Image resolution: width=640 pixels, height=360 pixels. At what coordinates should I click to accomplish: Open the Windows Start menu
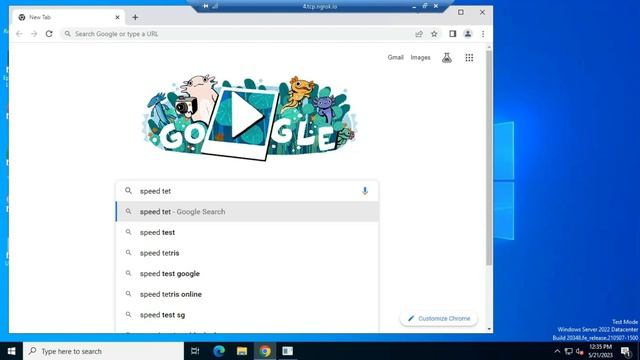click(11, 351)
